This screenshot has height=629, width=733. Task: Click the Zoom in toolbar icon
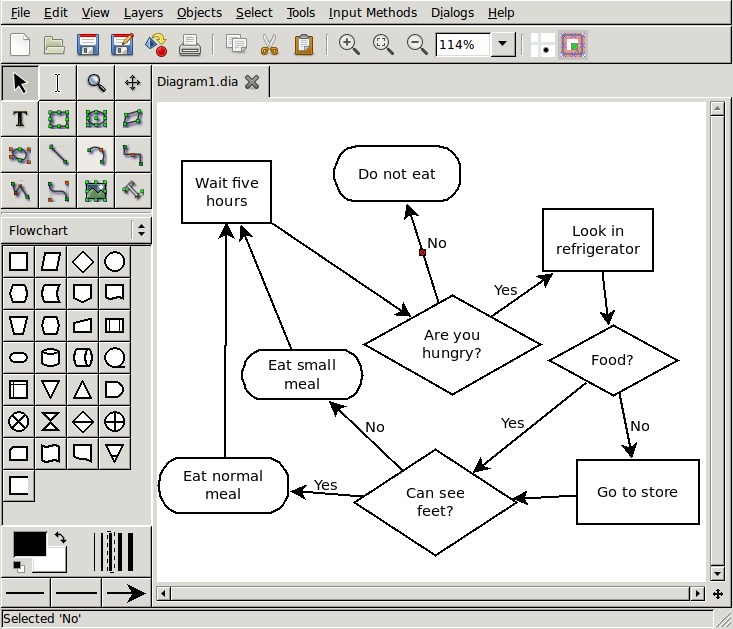pos(348,44)
